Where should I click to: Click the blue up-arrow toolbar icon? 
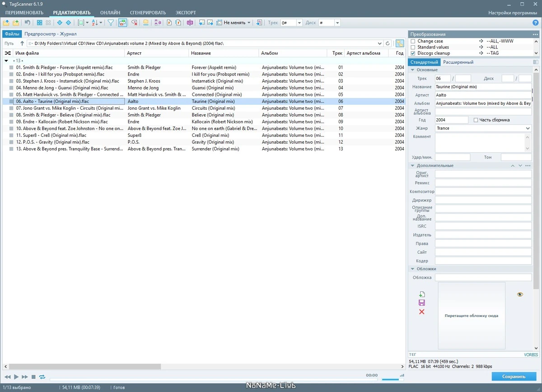(x=68, y=23)
